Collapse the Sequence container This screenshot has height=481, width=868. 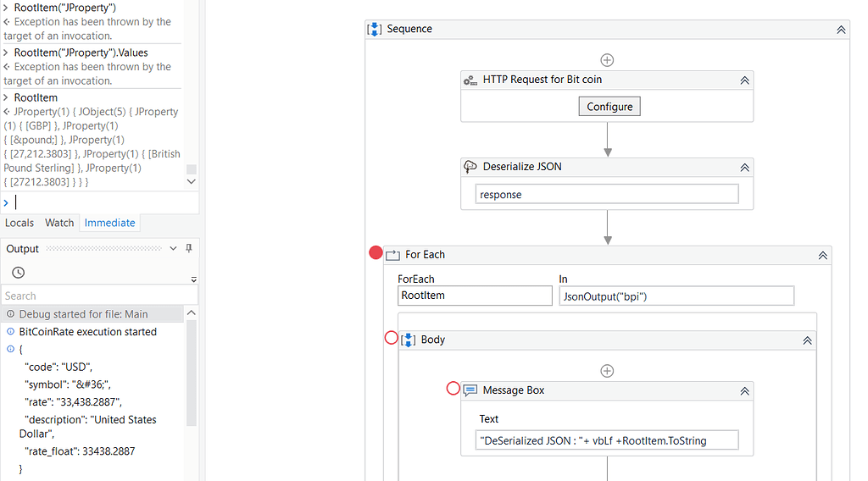[x=841, y=29]
